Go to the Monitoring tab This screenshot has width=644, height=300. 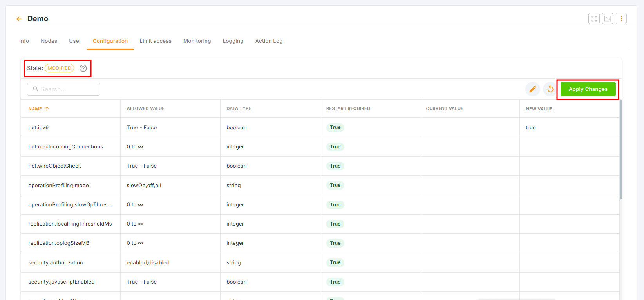197,41
